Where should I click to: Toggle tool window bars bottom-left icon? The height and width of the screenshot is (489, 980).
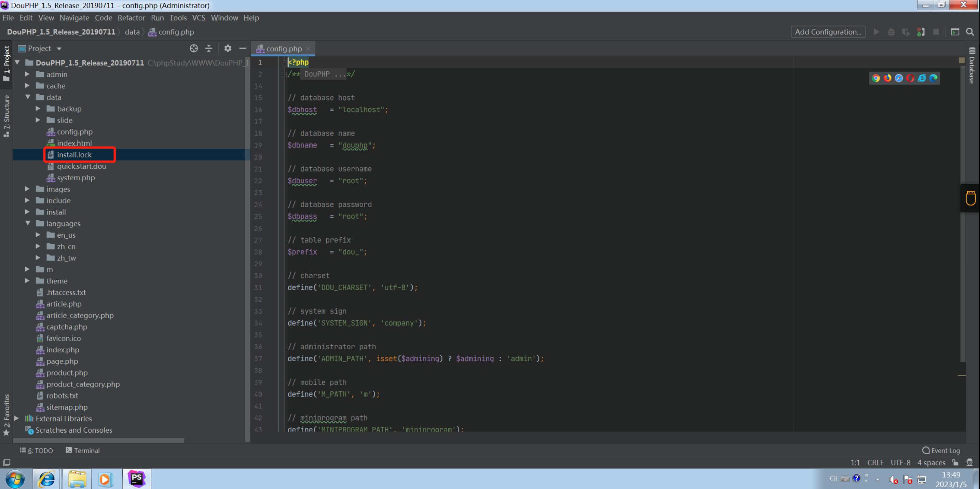pos(6,462)
